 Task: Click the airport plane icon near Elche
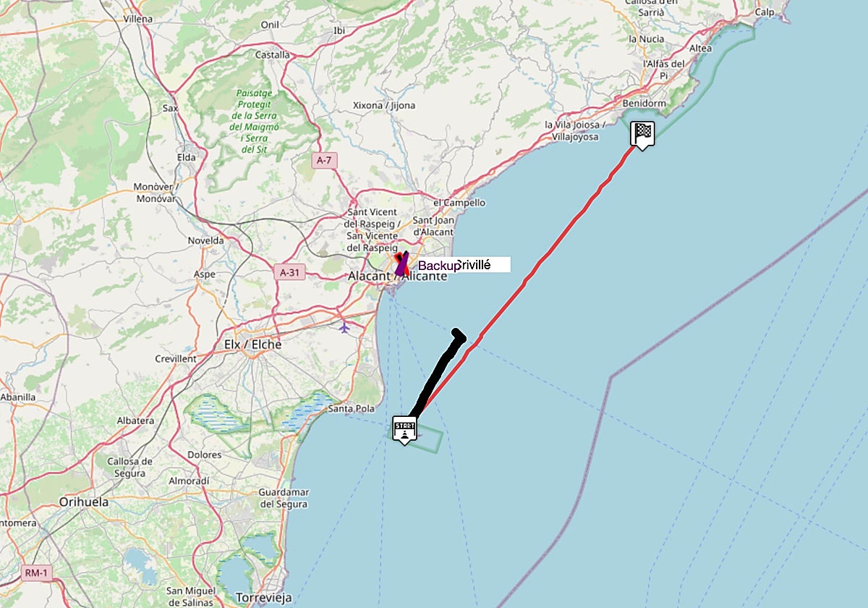(x=344, y=327)
